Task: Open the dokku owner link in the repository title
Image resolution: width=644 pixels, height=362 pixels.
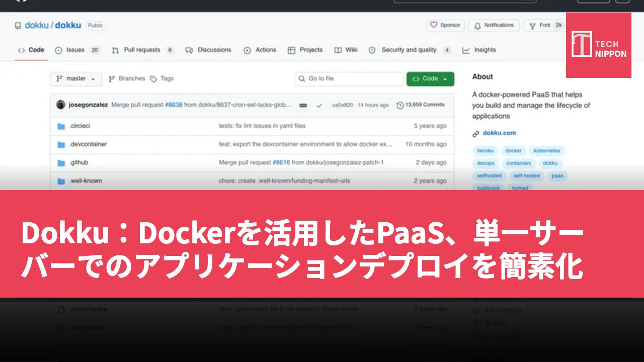Action: pos(36,26)
